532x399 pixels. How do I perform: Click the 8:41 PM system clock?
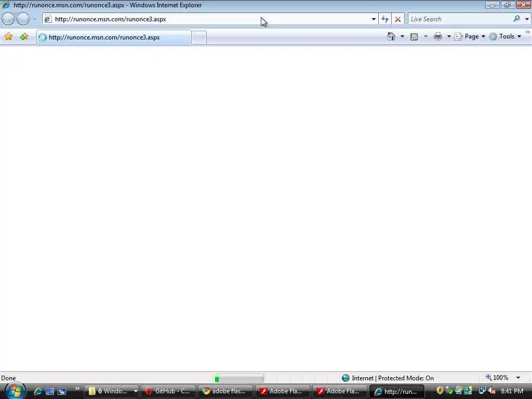(x=512, y=391)
